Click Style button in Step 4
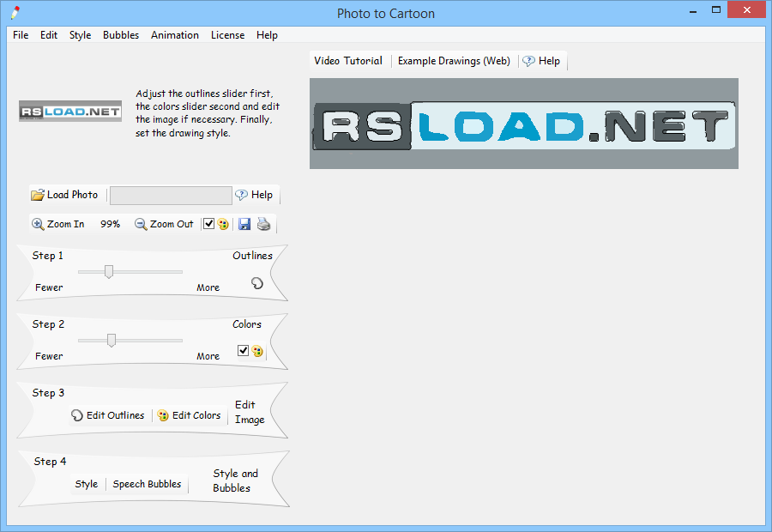The width and height of the screenshot is (772, 532). tap(86, 484)
